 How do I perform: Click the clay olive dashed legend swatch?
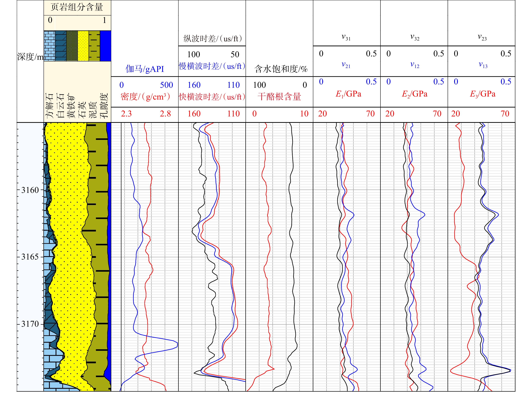pyautogui.click(x=94, y=46)
